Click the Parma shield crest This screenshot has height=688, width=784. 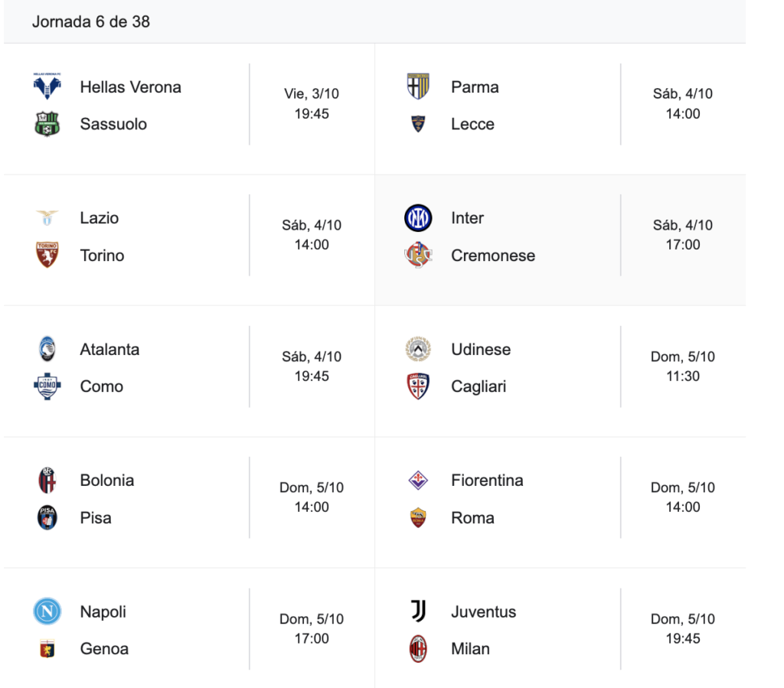coord(418,86)
